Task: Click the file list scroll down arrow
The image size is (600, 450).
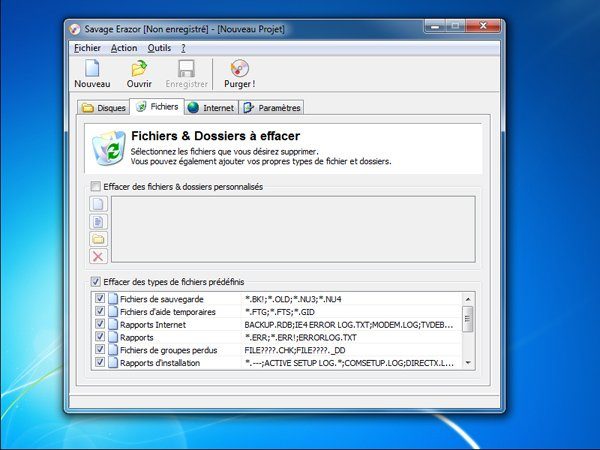Action: (468, 363)
